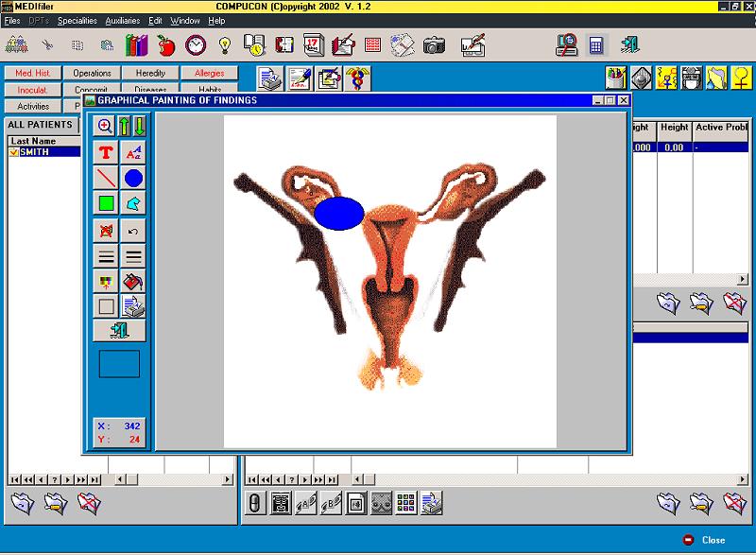
Task: Open the camera icon in main toolbar
Action: [x=434, y=45]
